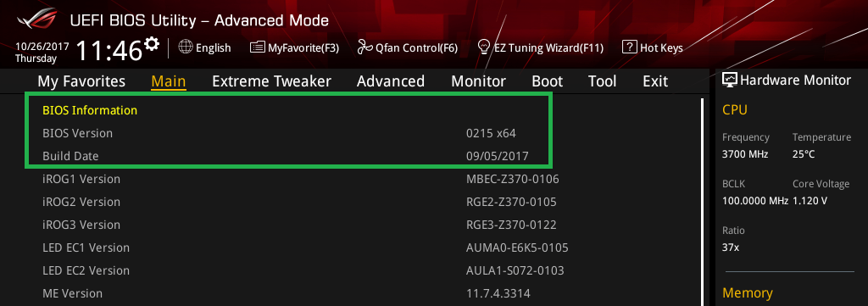This screenshot has width=868, height=306.
Task: Open the Extreme Tweaker tab
Action: point(271,81)
